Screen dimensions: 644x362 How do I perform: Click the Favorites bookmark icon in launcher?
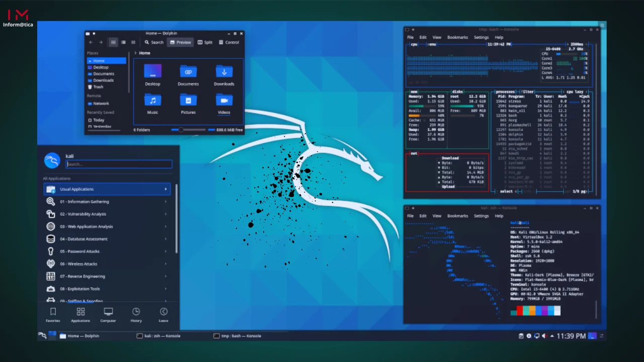(53, 312)
